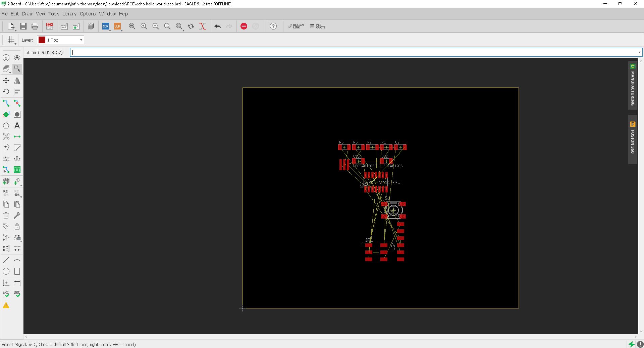Select the Miter tool
This screenshot has width=644, height=348.
17,148
